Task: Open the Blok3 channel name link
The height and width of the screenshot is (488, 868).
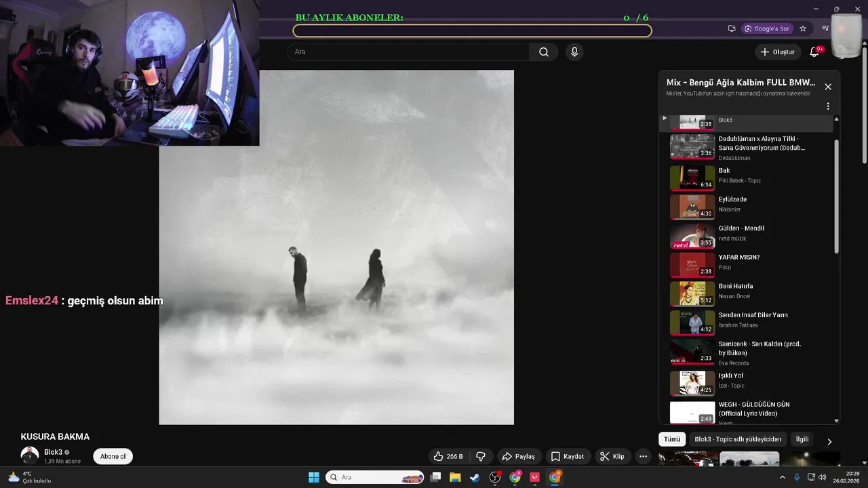Action: coord(53,452)
